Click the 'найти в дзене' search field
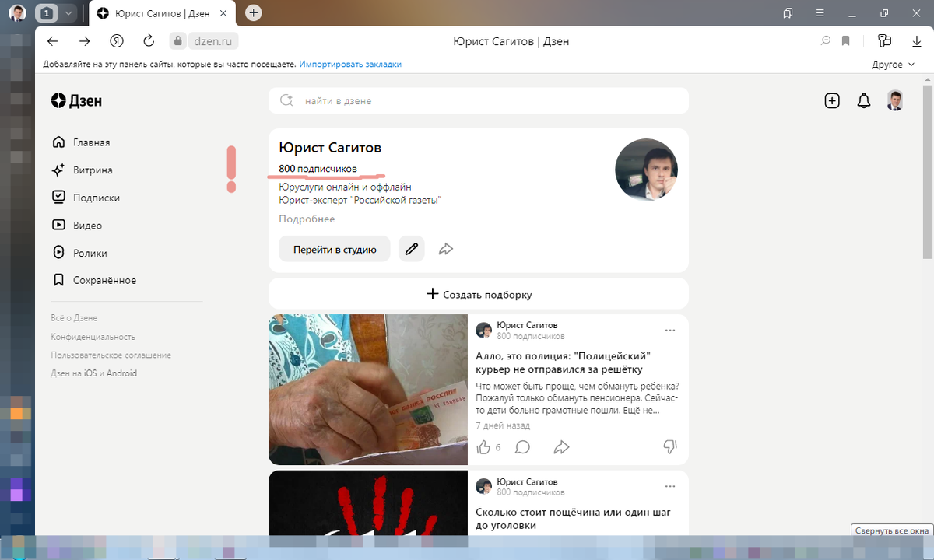934x560 pixels. 479,100
